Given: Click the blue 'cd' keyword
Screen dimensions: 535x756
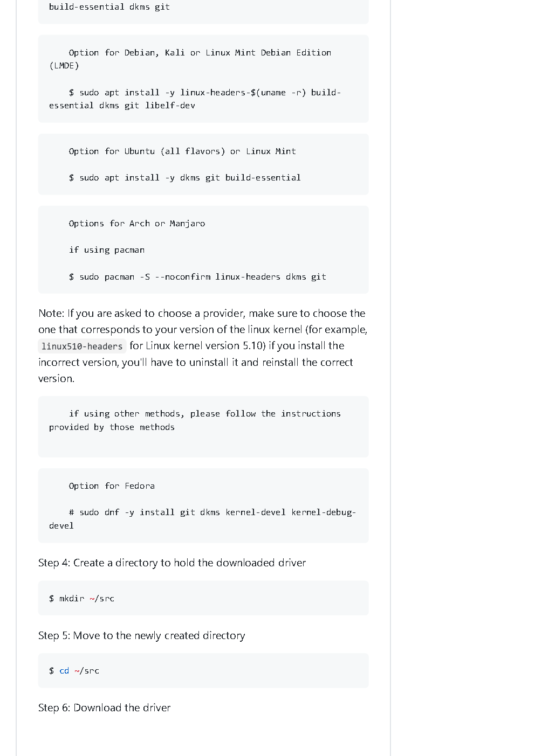Looking at the screenshot, I should pyautogui.click(x=64, y=671).
